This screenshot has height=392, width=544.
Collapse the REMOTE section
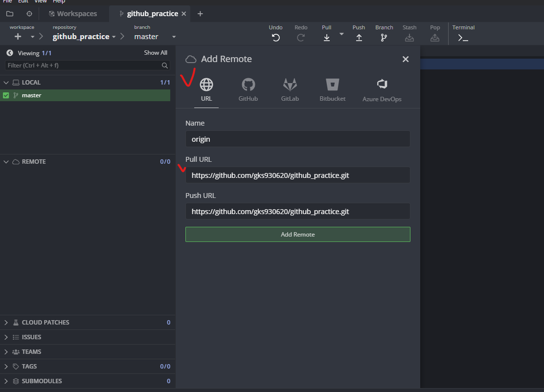tap(6, 162)
